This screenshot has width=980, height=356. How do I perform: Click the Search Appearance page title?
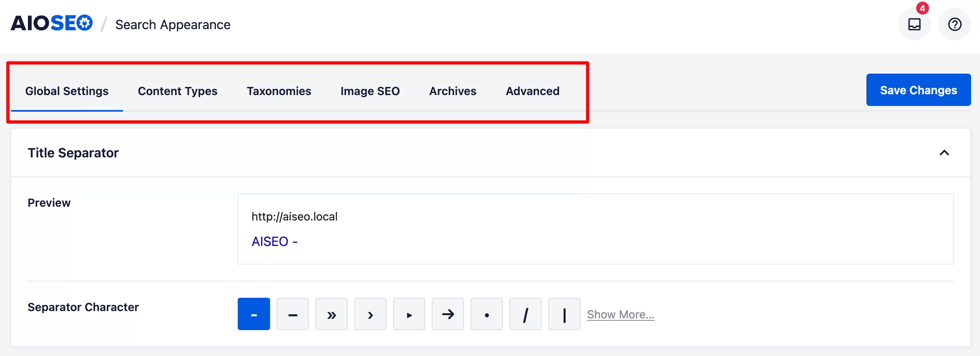[x=173, y=25]
